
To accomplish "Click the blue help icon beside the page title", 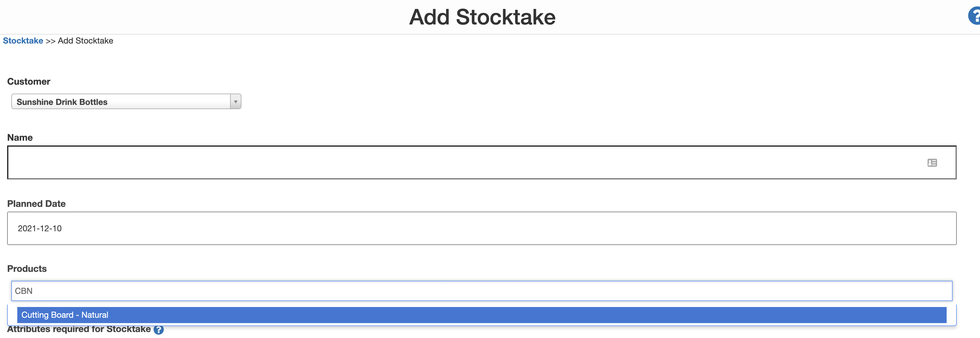I will point(975,16).
